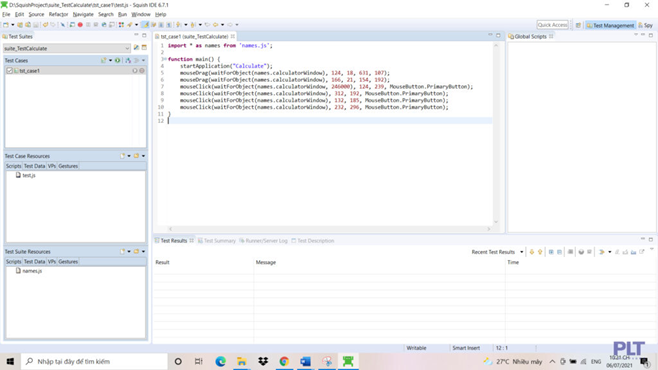Switch to the Test Description tab
The image size is (658, 370).
coord(313,241)
